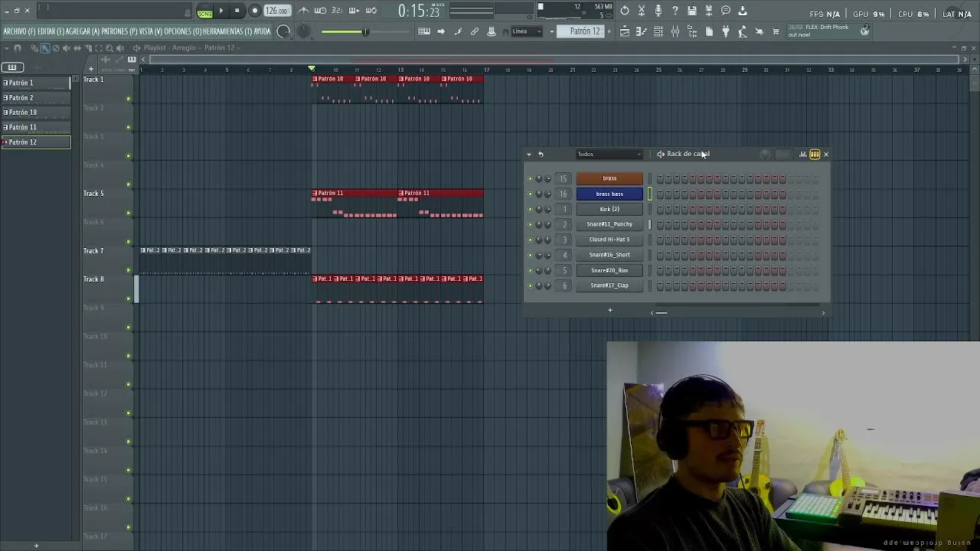Add a channel with the plus button

tap(610, 310)
